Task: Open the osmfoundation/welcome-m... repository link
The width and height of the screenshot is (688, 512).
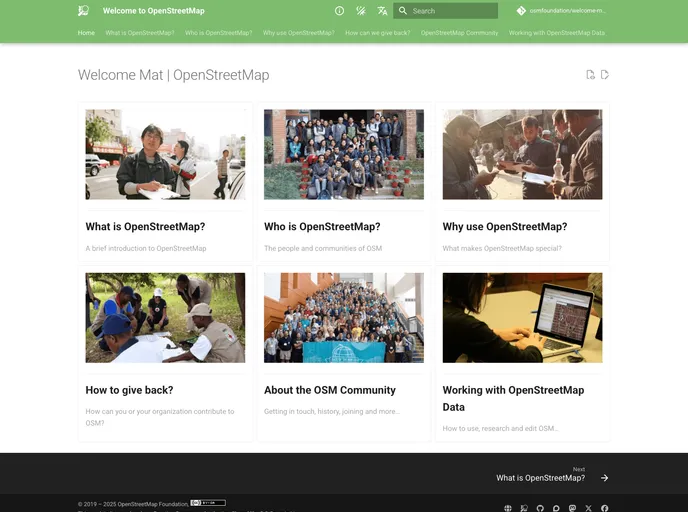Action: (567, 11)
